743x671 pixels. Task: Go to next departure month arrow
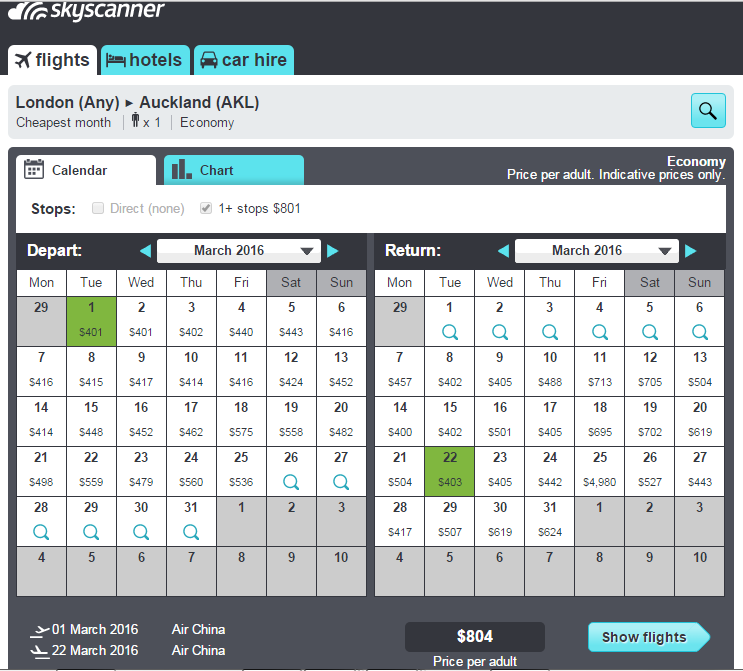pyautogui.click(x=333, y=251)
